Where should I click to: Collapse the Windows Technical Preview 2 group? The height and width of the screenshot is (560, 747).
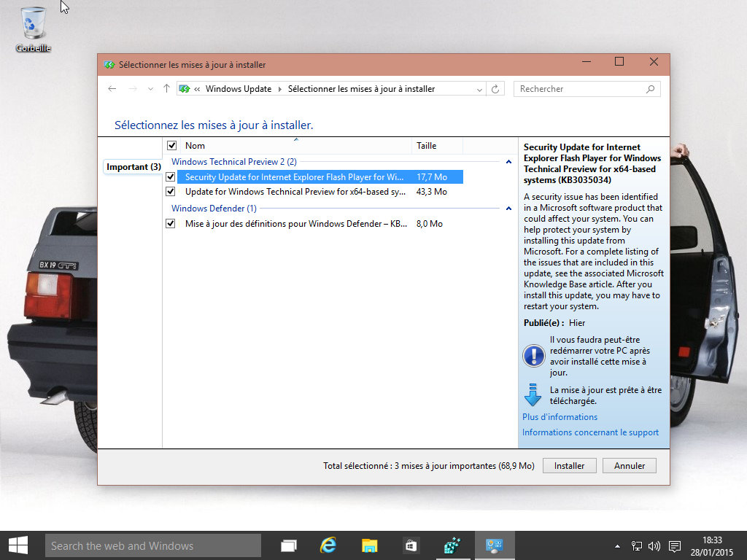point(508,162)
